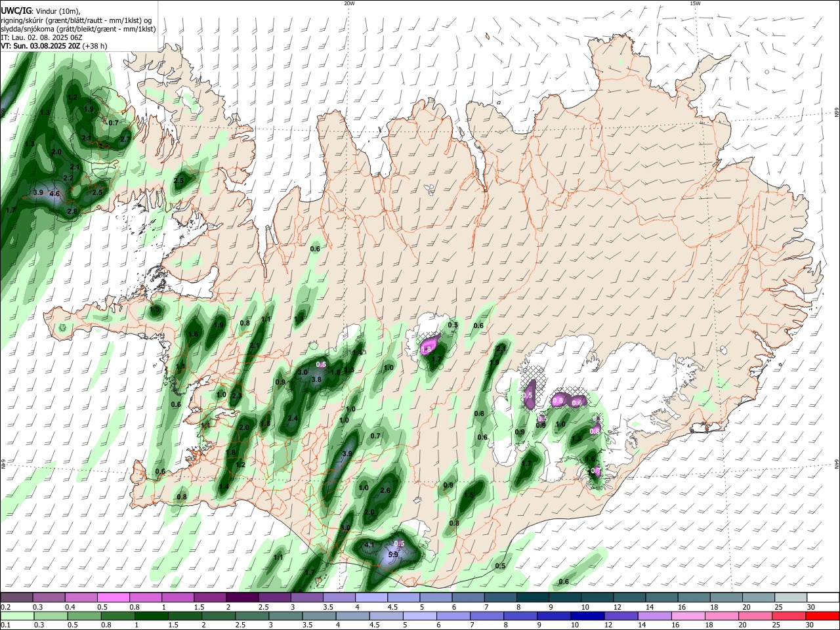This screenshot has width=840, height=630.
Task: Click the pale lavender swatch at 4 in upper legend row
Action: coord(371,597)
